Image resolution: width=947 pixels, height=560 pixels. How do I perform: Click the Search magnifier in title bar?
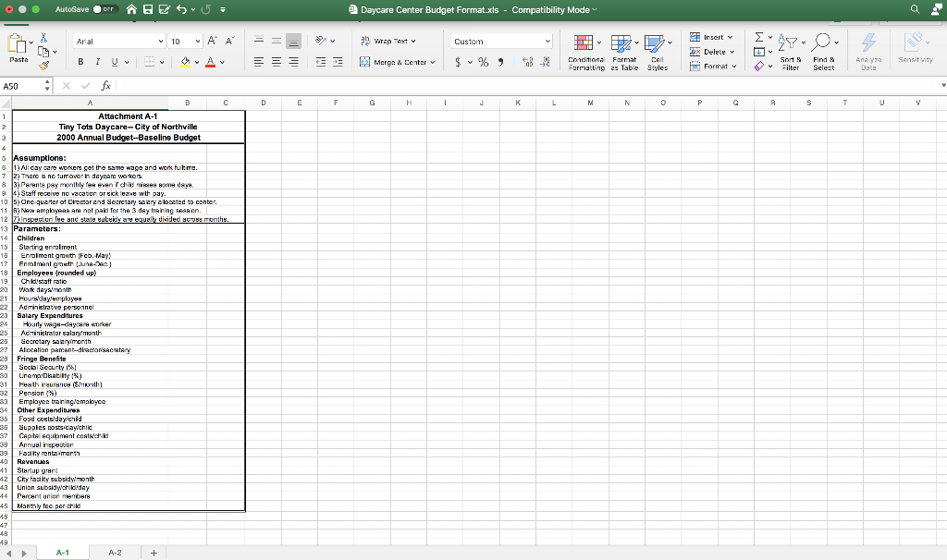[x=915, y=9]
